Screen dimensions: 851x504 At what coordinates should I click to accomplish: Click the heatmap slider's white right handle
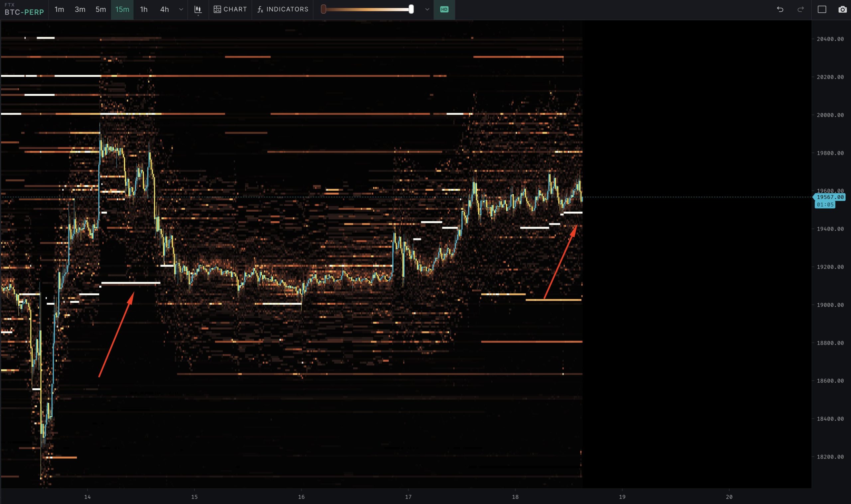pyautogui.click(x=411, y=10)
